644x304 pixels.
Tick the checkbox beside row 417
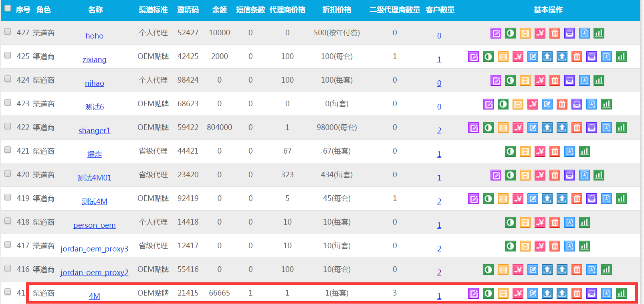click(x=8, y=245)
